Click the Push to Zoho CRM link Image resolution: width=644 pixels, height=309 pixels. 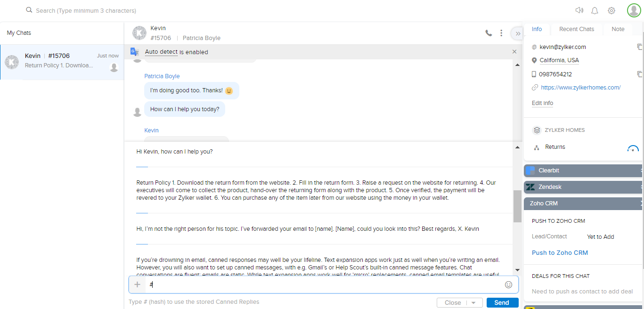pos(560,253)
